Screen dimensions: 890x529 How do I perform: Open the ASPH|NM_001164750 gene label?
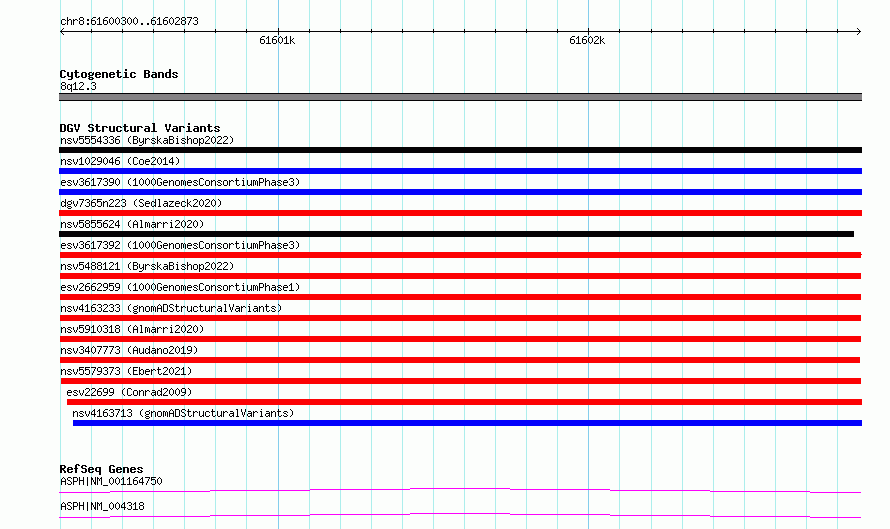click(111, 481)
